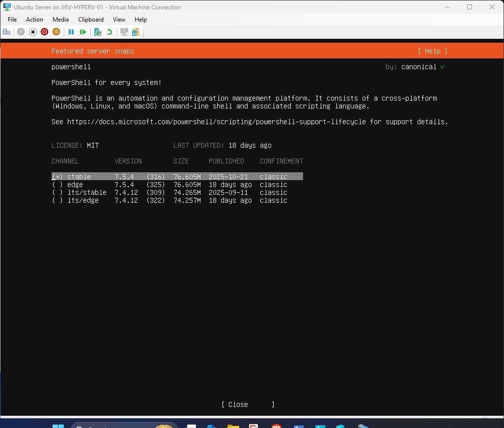Screen dimensions: 504x428
Task: Take a checkpoint of the VM
Action: (97, 31)
